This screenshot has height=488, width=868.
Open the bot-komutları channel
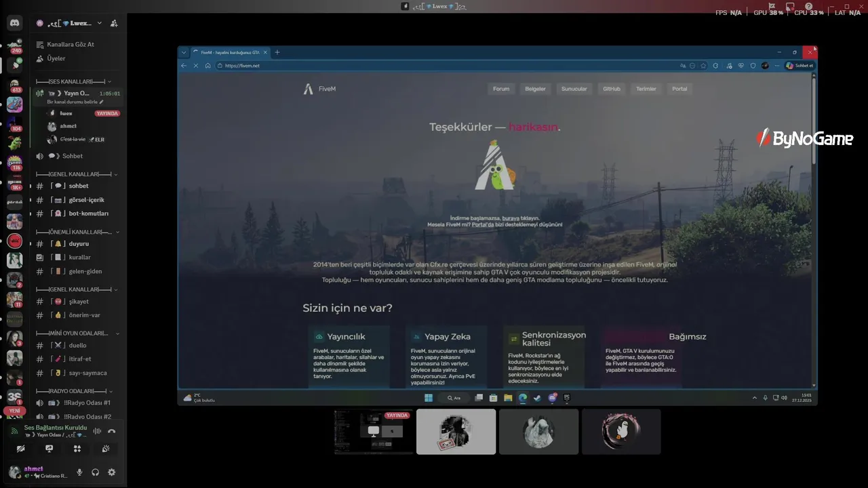(x=77, y=213)
